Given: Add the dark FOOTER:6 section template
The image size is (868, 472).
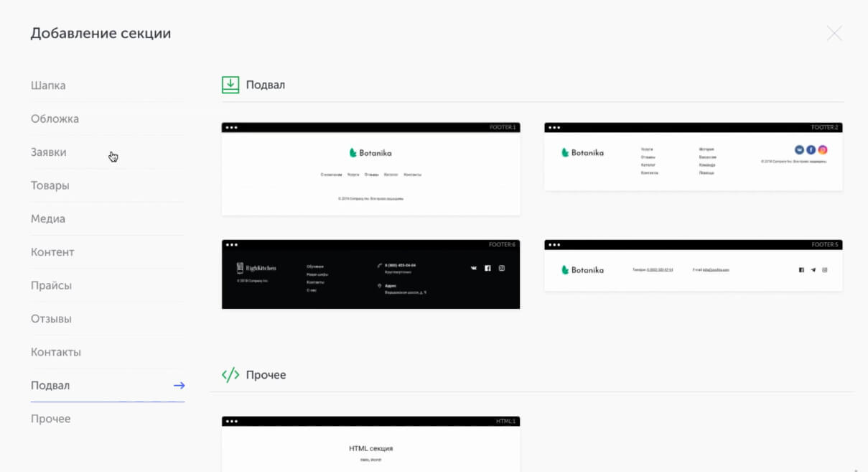Looking at the screenshot, I should pyautogui.click(x=370, y=274).
